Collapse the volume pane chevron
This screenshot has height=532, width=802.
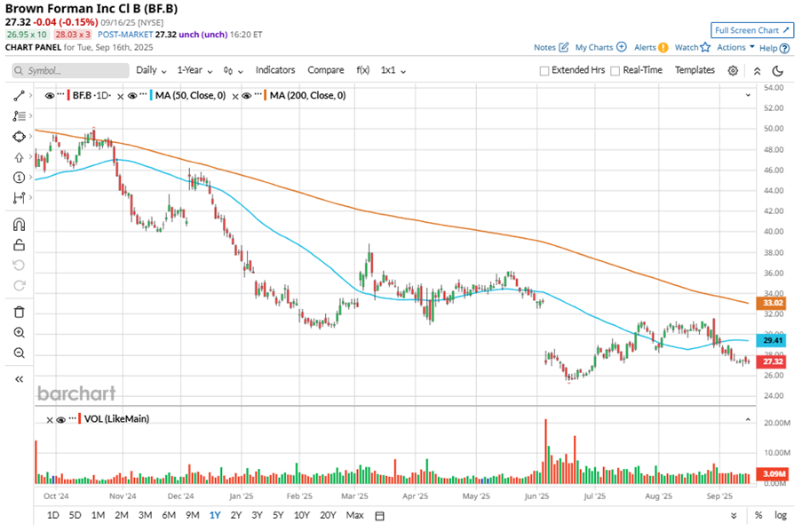pos(748,419)
